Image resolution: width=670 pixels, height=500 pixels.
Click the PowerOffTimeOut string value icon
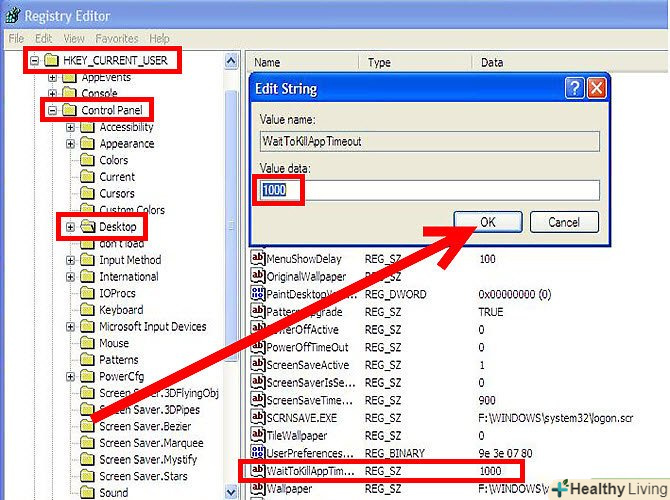click(258, 346)
